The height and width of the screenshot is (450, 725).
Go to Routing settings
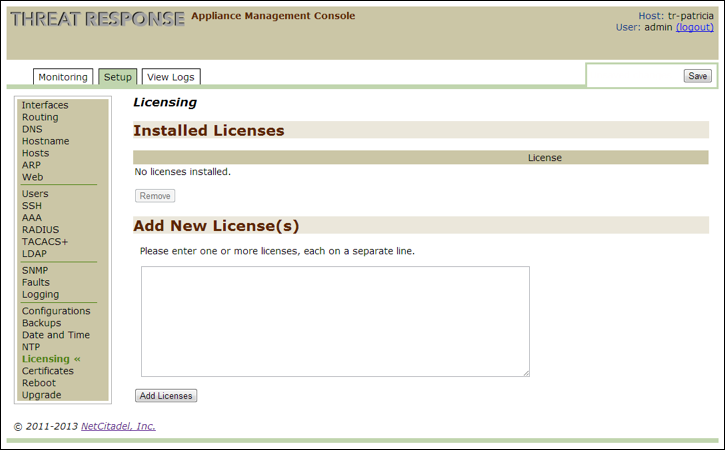tap(40, 117)
